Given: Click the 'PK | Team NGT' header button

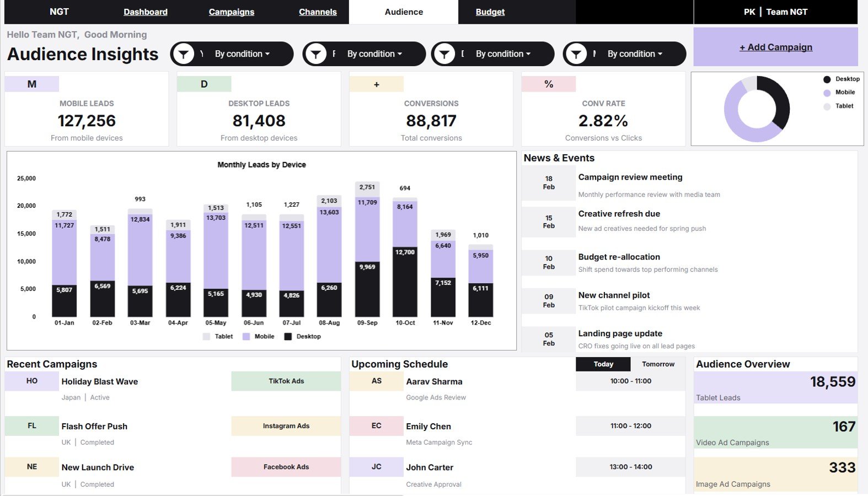Looking at the screenshot, I should (775, 12).
